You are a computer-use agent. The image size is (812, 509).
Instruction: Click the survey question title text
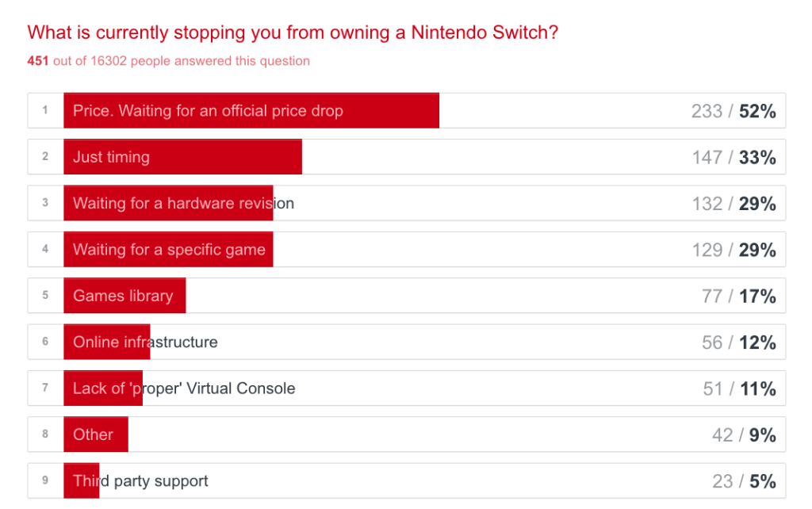click(x=292, y=33)
